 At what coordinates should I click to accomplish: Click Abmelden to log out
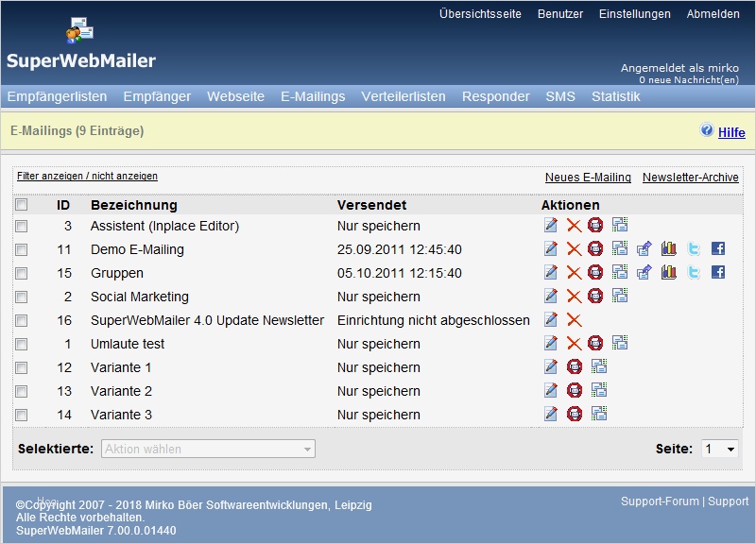pos(713,14)
